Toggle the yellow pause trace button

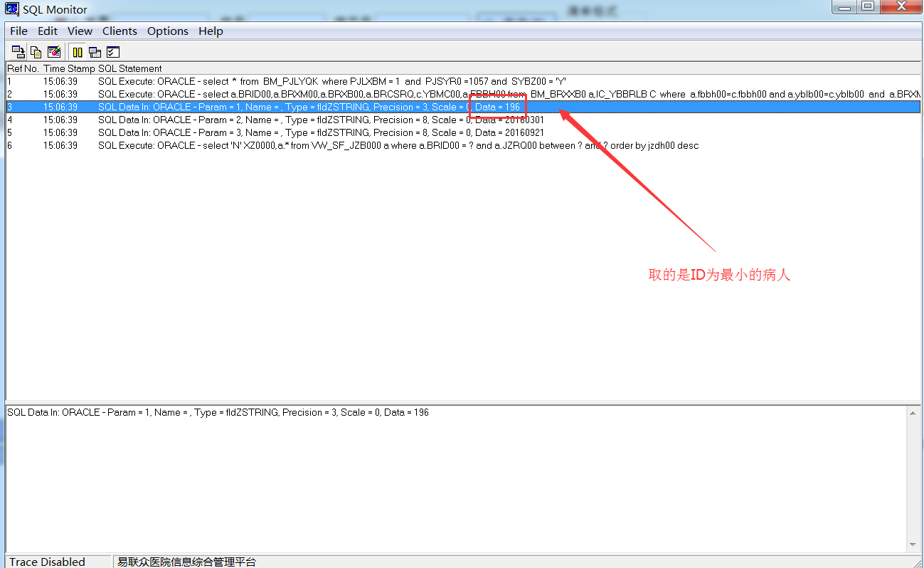click(x=78, y=51)
